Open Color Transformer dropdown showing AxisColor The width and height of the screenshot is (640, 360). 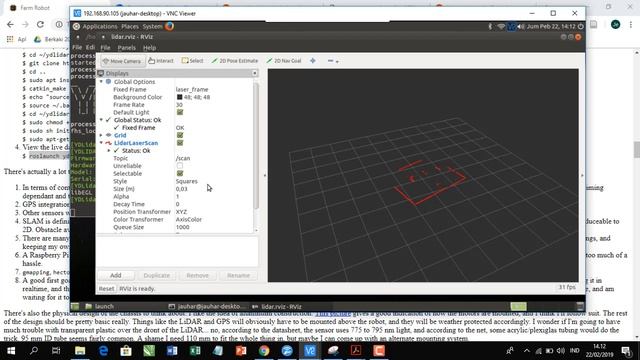tap(214, 219)
